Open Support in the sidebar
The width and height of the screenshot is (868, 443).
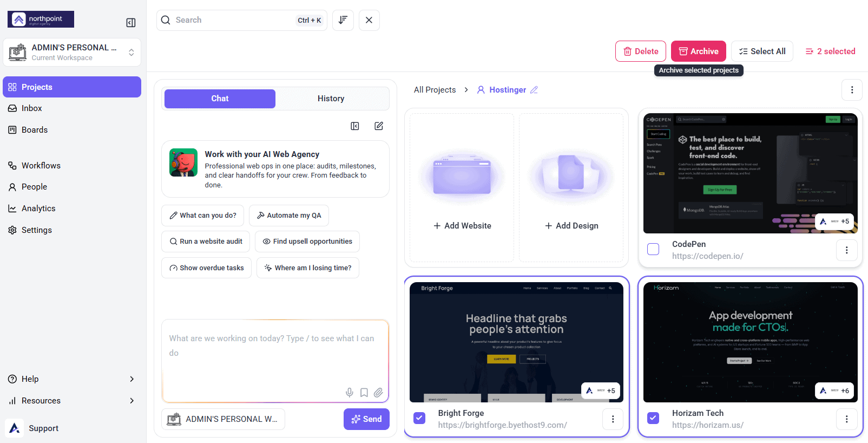(x=43, y=428)
